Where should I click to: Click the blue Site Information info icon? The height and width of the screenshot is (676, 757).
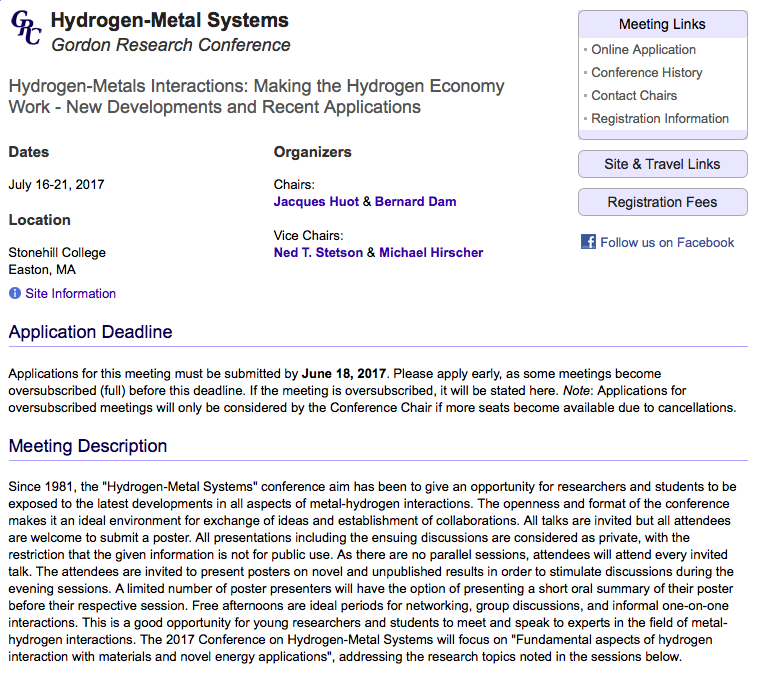15,294
